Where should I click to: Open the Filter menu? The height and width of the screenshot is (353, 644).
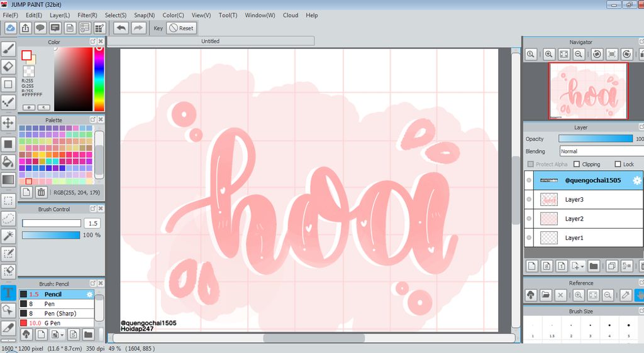point(87,15)
